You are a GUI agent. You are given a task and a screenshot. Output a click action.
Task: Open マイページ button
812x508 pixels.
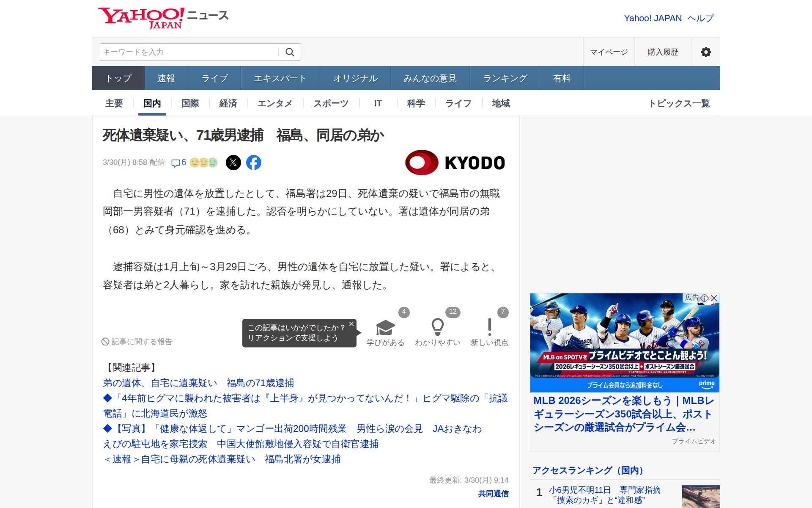pyautogui.click(x=609, y=52)
